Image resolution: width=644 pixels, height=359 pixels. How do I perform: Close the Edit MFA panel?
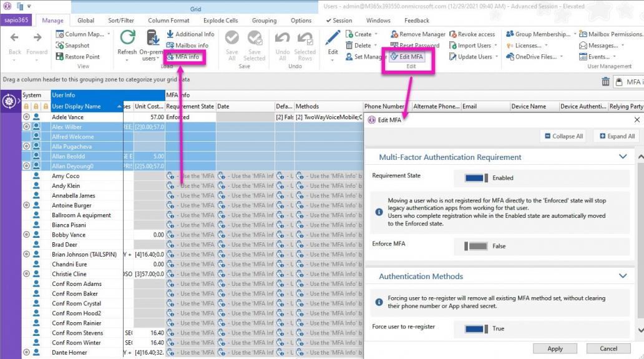[x=637, y=119]
